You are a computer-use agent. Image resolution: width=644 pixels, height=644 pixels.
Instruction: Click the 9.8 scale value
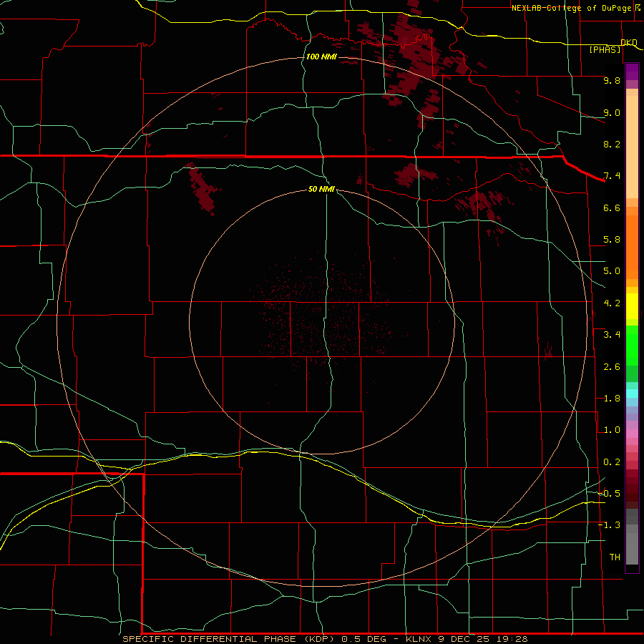coord(612,80)
